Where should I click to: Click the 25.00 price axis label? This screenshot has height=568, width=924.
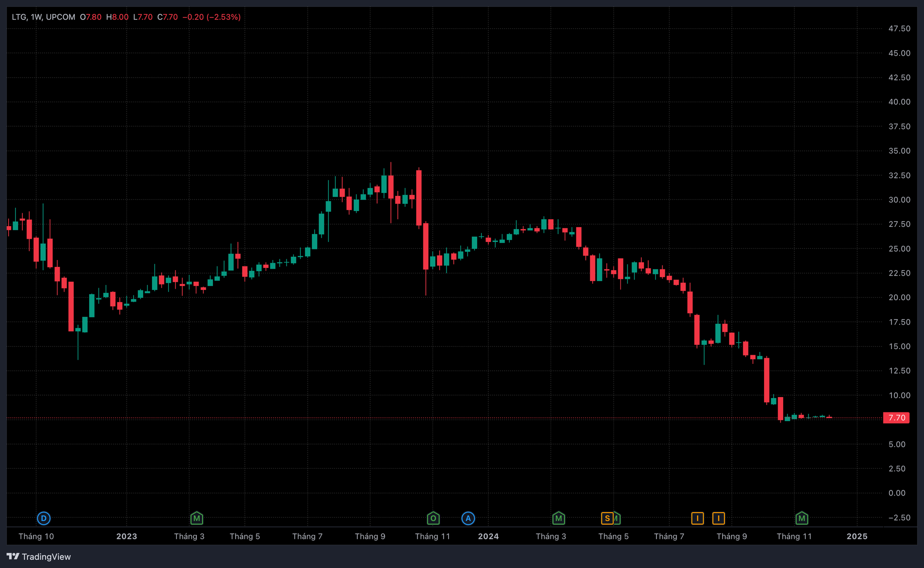(899, 249)
